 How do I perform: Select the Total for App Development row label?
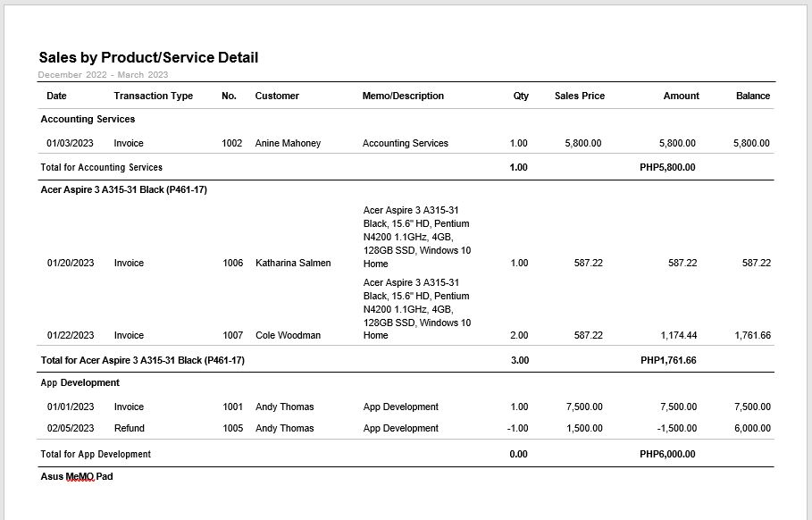coord(96,454)
